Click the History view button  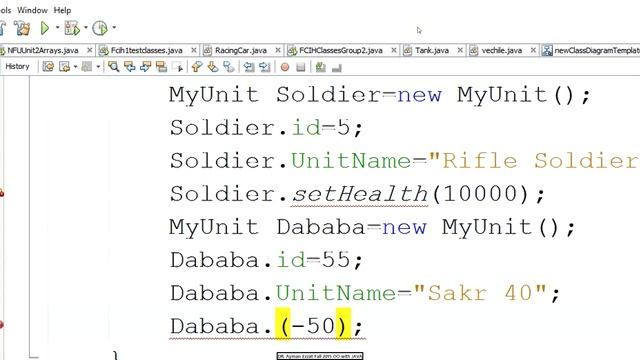point(17,67)
